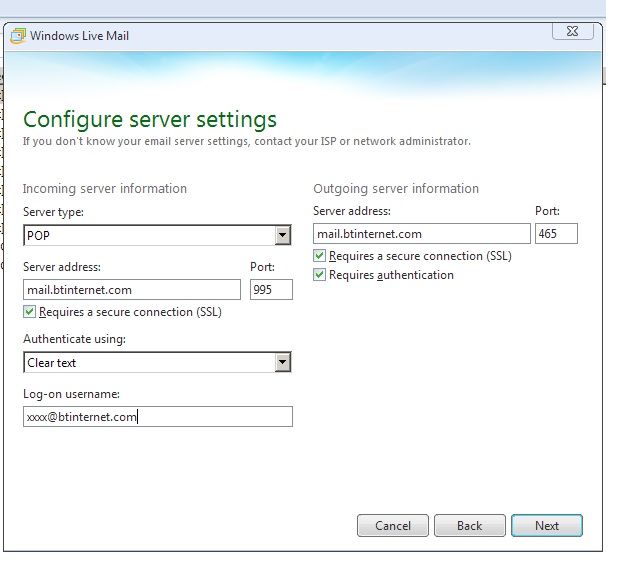The image size is (623, 568).
Task: Close the Windows Live Mail dialog
Action: click(573, 31)
